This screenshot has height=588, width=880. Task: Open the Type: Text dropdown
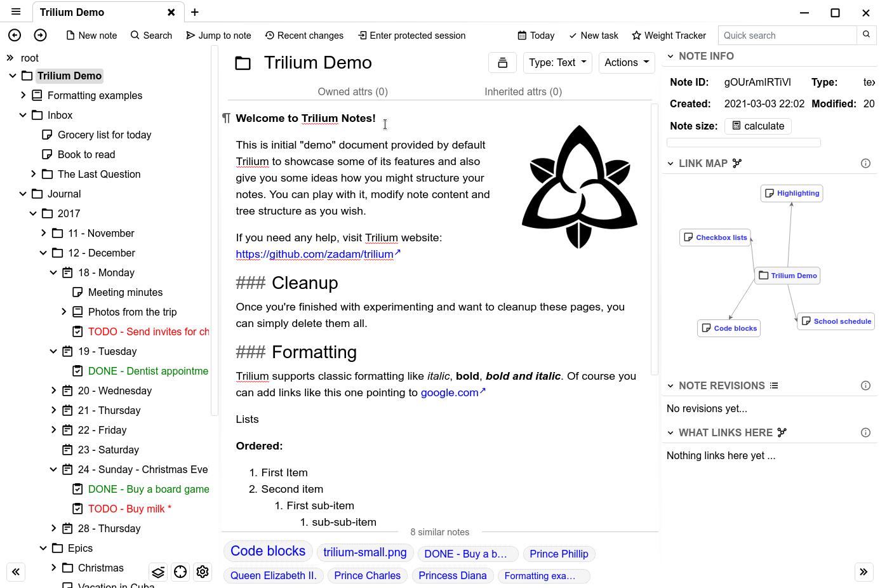point(557,63)
